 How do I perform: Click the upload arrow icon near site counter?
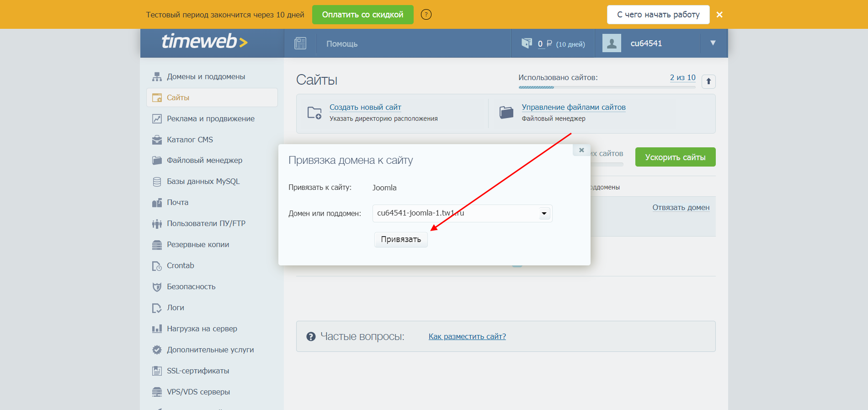pyautogui.click(x=708, y=81)
